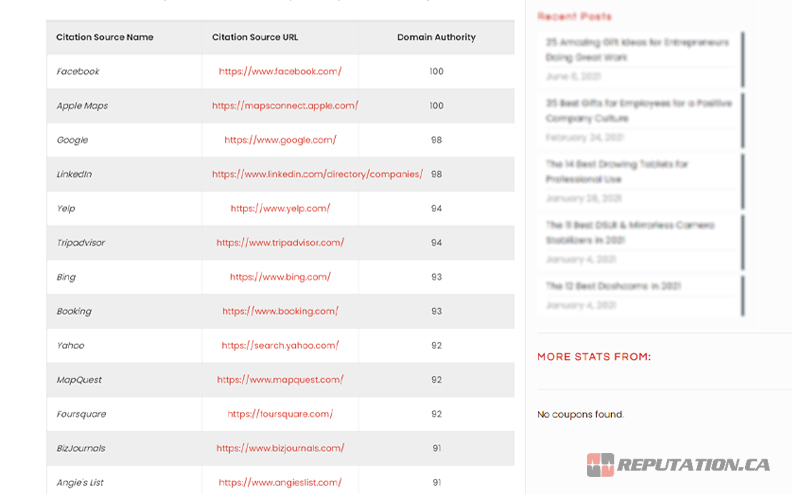
Task: Follow the Angie's List URL link
Action: click(x=280, y=482)
